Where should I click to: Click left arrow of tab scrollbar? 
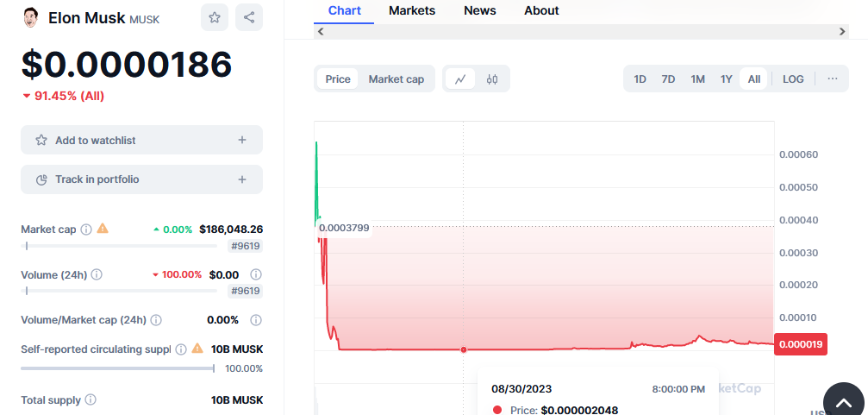pyautogui.click(x=321, y=32)
